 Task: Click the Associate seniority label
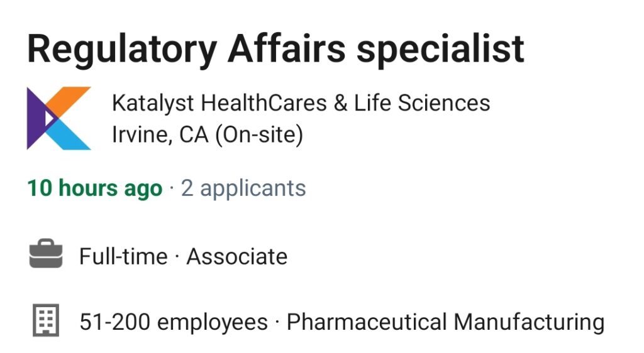click(237, 257)
